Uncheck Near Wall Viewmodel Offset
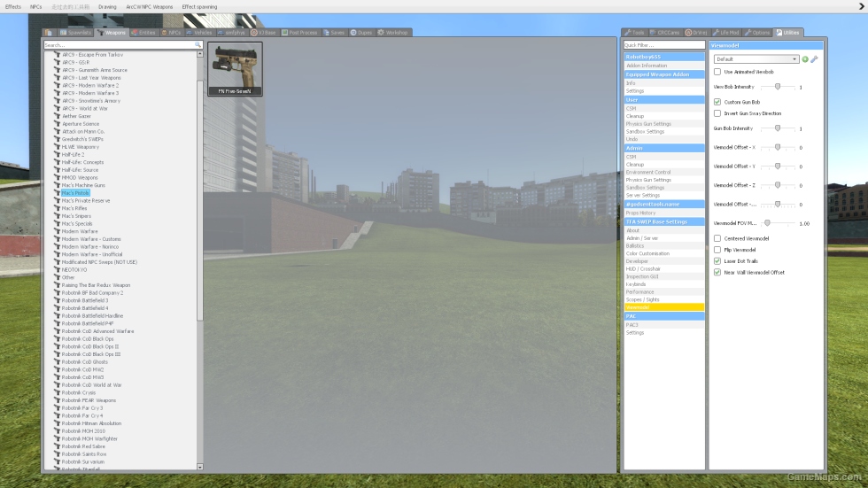 pyautogui.click(x=717, y=272)
